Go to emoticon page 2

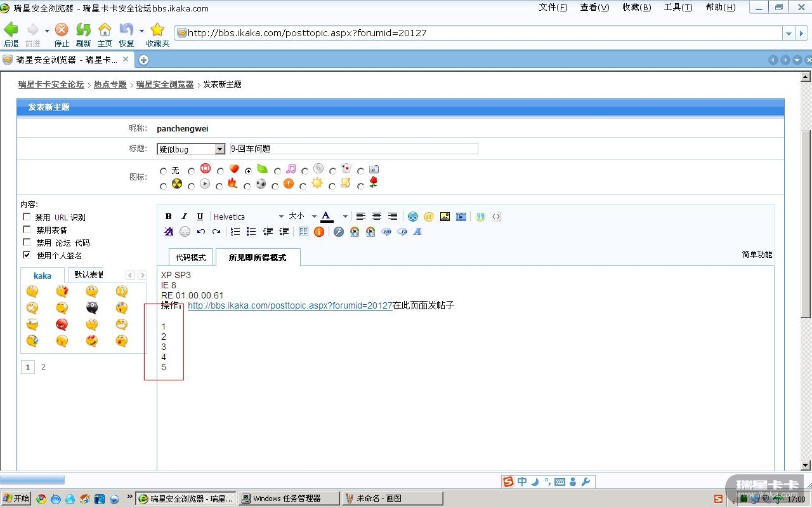pyautogui.click(x=43, y=367)
